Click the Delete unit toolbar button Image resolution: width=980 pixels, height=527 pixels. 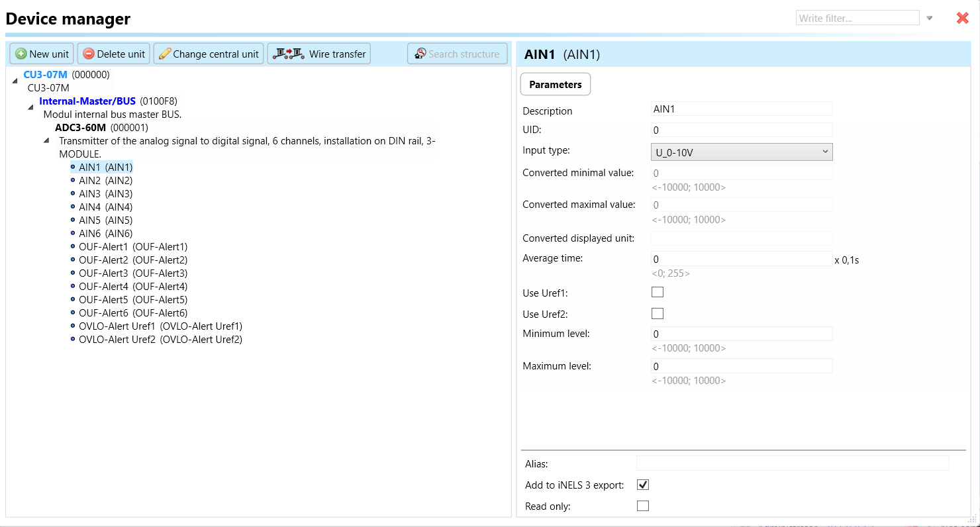click(114, 54)
